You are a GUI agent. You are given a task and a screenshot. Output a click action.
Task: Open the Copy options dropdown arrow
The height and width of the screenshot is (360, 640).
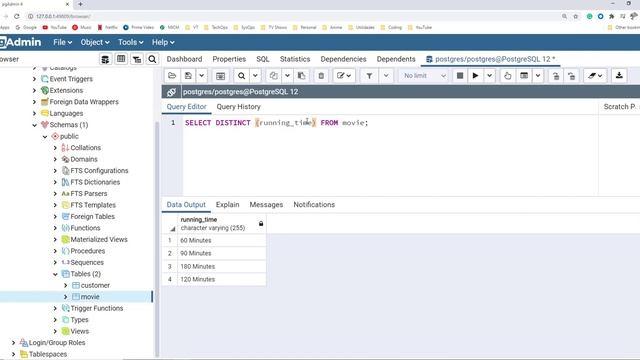click(287, 76)
